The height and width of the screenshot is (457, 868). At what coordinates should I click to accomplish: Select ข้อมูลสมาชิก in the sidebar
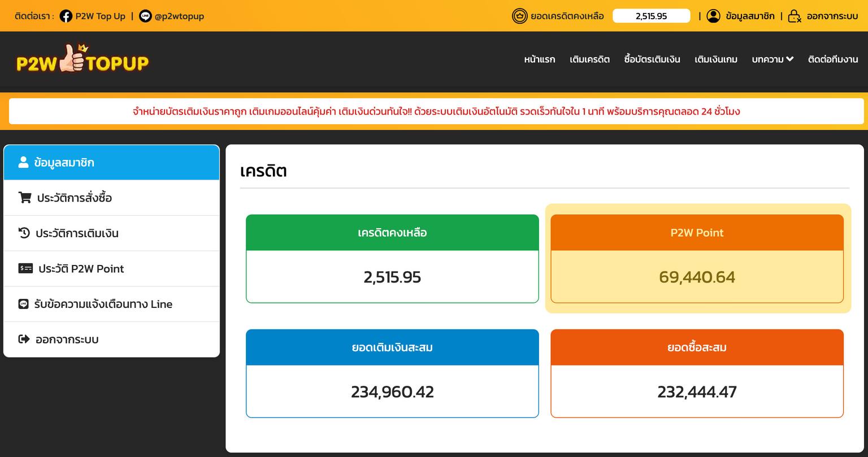pyautogui.click(x=111, y=163)
